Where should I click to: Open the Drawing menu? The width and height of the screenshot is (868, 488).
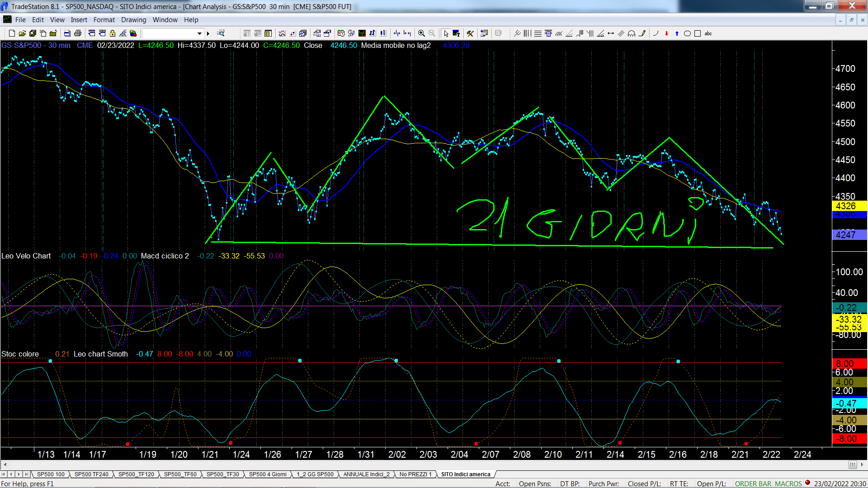[133, 19]
